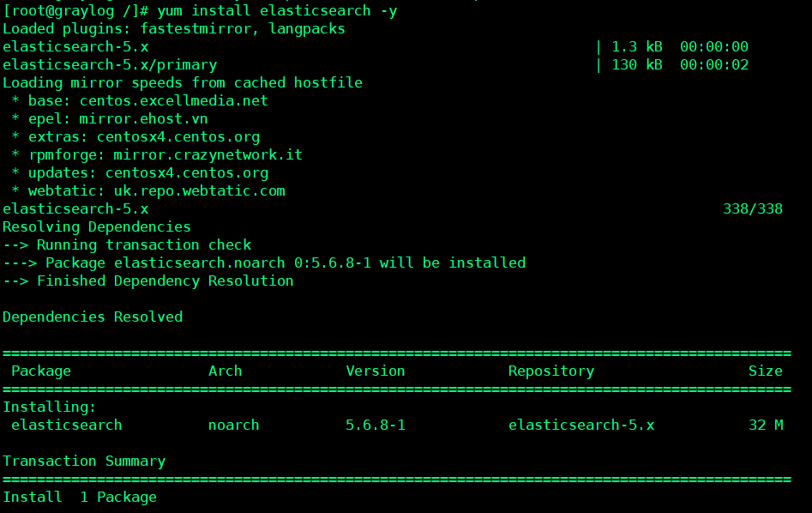Viewport: 812px width, 513px height.
Task: Click the 'Loaded plugins: fastestmirror, langpacks' line
Action: click(x=174, y=28)
